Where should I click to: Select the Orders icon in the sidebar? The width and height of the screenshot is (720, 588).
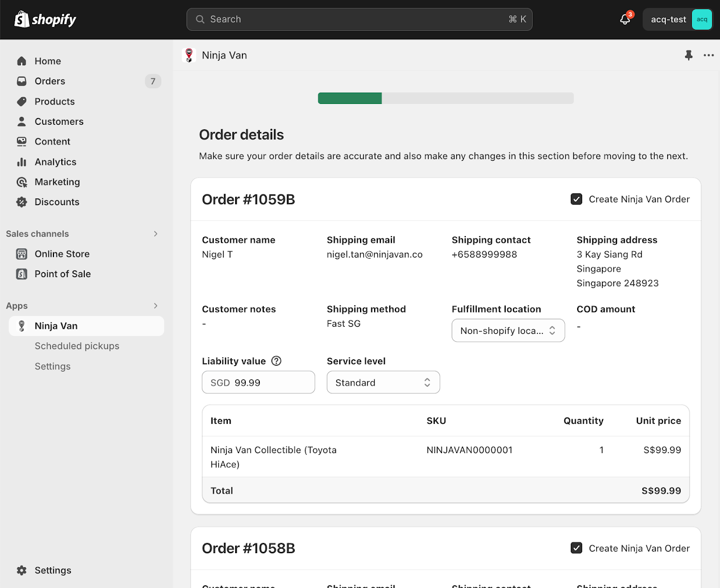point(21,81)
